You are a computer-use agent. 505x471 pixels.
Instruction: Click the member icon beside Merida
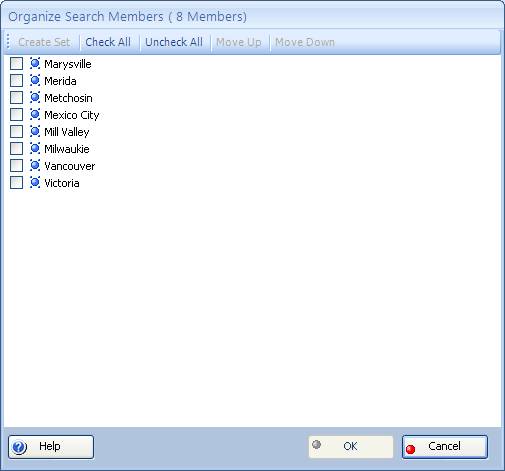tap(35, 80)
